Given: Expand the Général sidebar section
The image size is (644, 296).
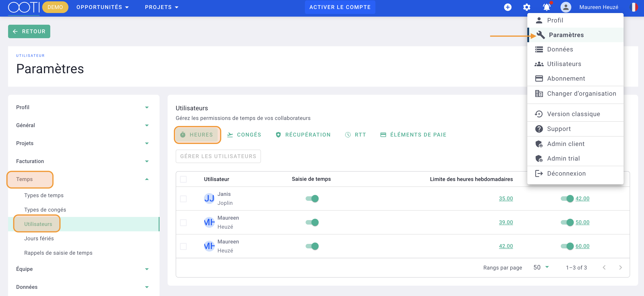Looking at the screenshot, I should click(x=83, y=125).
